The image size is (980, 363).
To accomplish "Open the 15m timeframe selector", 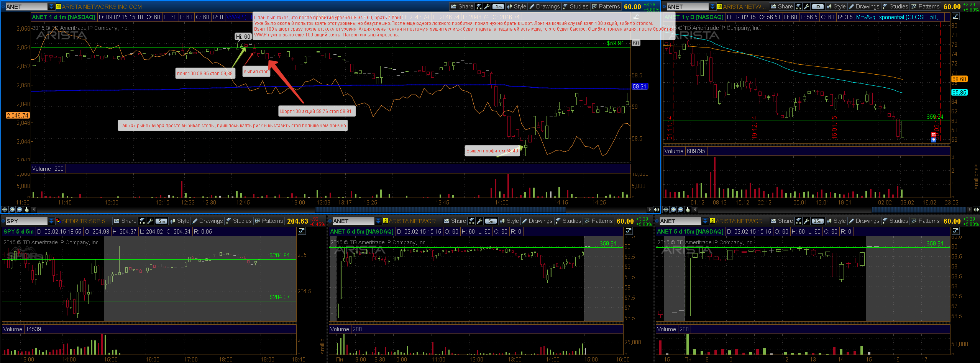I will coord(817,221).
